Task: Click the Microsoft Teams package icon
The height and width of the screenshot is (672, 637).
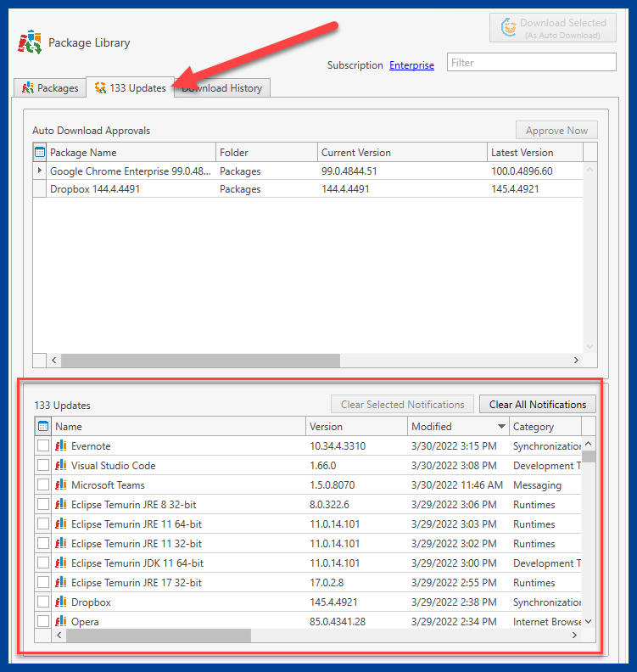Action: [61, 484]
